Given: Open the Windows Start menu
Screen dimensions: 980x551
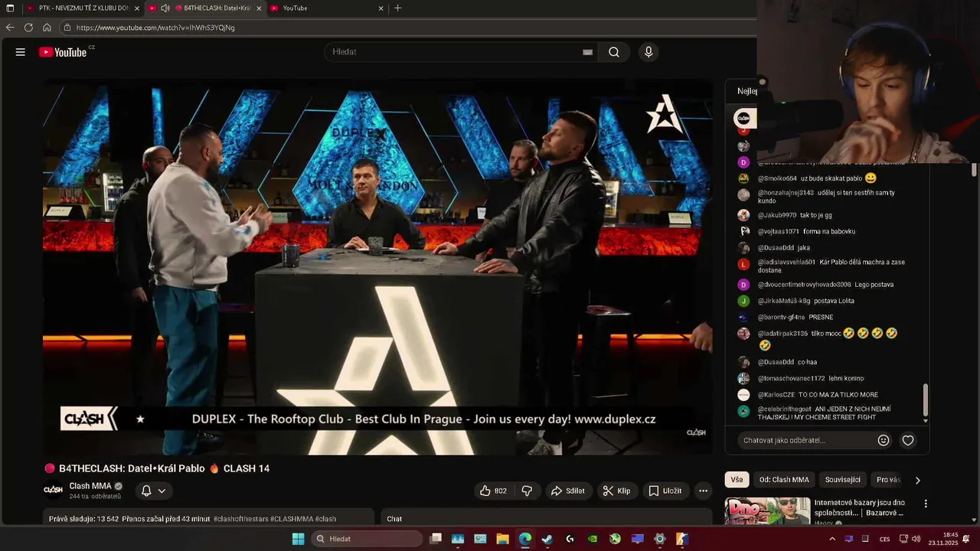Looking at the screenshot, I should click(298, 539).
